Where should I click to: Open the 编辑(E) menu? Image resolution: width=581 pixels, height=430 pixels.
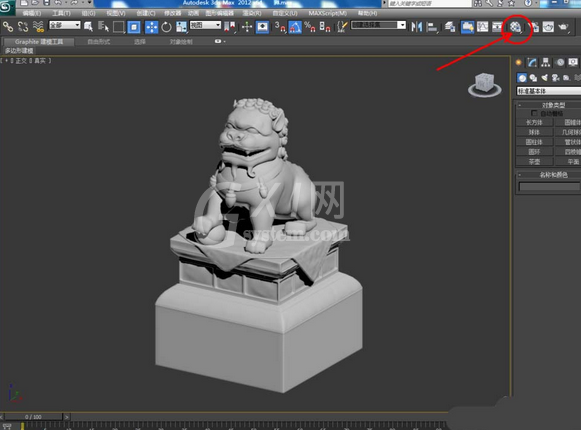(31, 13)
